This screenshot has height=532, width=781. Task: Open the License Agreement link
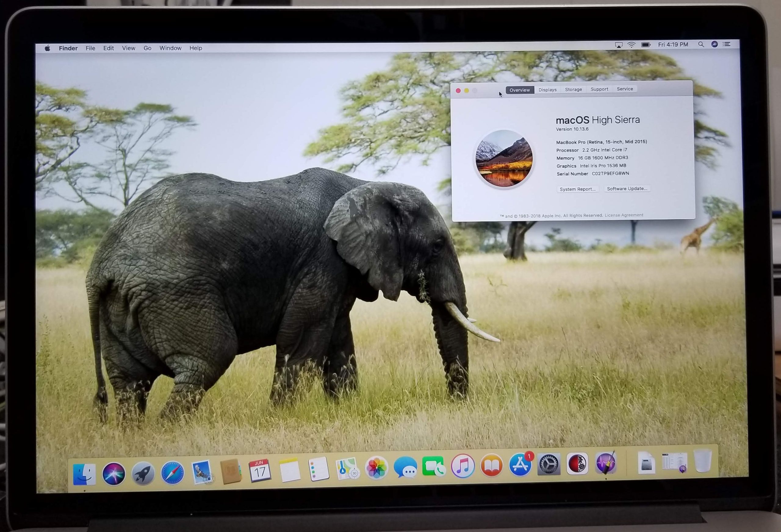pos(624,215)
